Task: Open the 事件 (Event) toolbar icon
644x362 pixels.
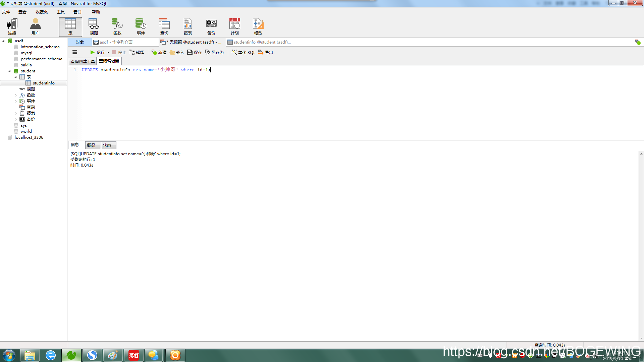Action: [141, 26]
